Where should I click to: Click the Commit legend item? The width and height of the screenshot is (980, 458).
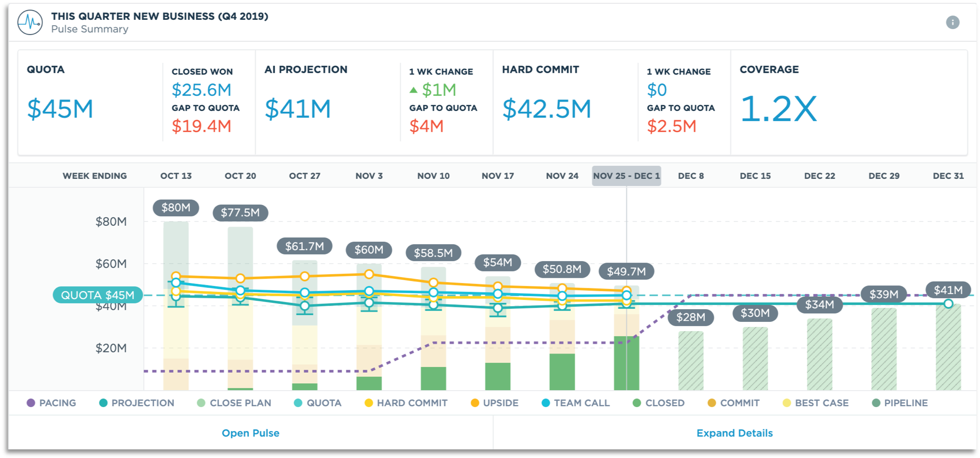click(x=734, y=403)
